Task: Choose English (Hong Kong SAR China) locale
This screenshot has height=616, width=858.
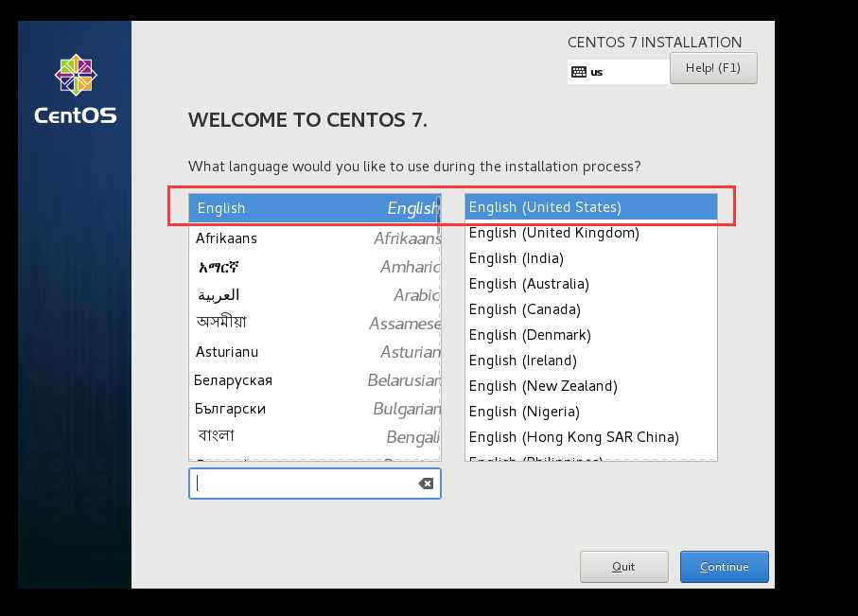Action: pyautogui.click(x=591, y=437)
